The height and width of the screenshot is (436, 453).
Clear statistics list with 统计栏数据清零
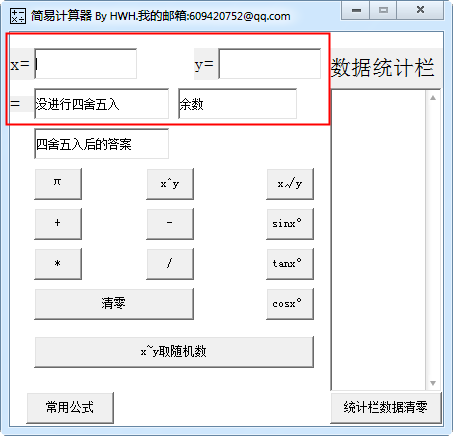click(x=386, y=408)
